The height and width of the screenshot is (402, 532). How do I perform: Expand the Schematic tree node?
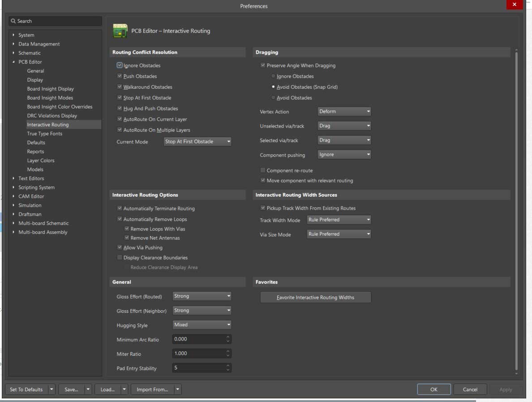pos(14,53)
